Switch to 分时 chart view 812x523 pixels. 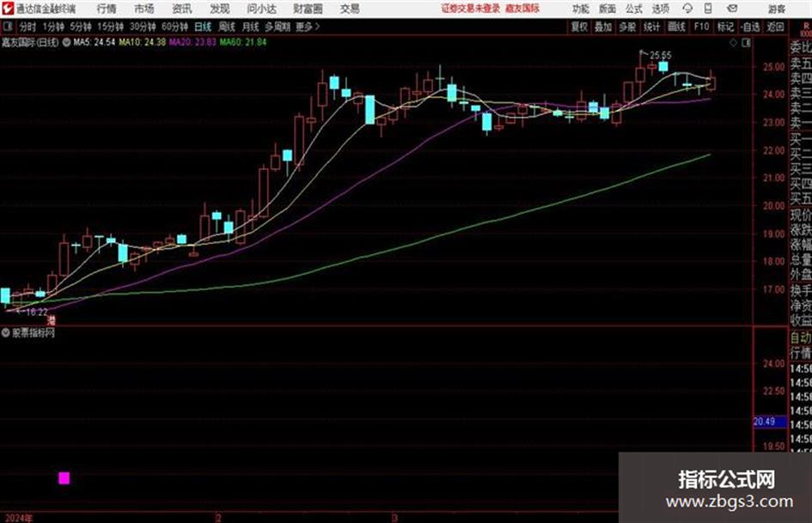coord(27,27)
